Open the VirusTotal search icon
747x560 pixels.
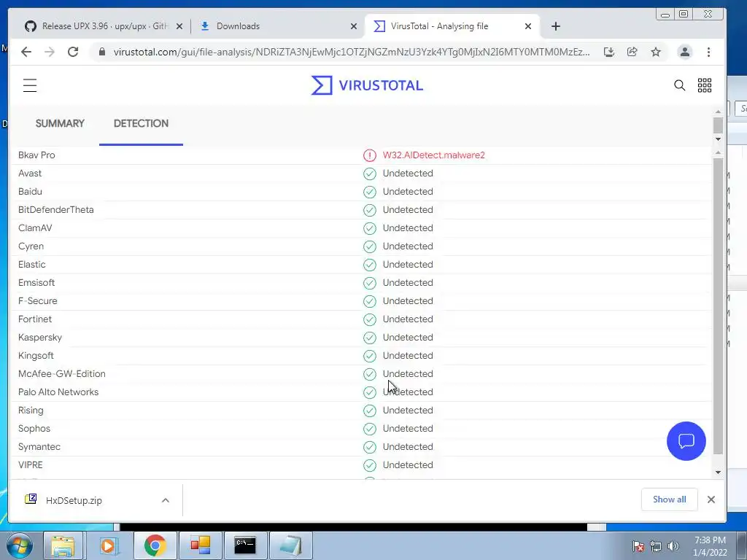[679, 85]
